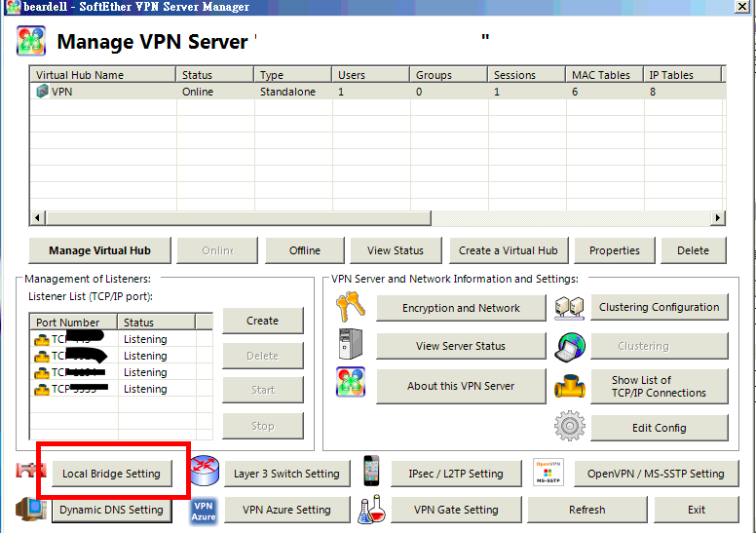Open Layer 3 Switch Setting
Viewport: 756px width, 533px height.
click(x=286, y=474)
